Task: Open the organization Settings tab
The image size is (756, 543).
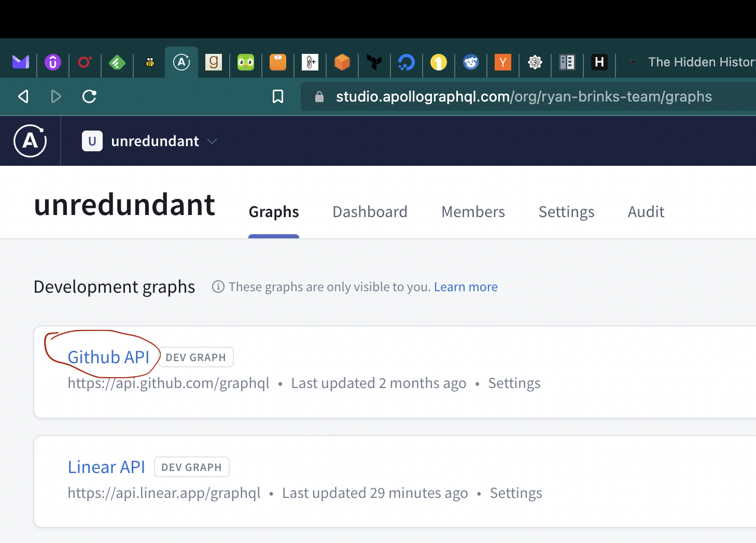Action: (566, 212)
